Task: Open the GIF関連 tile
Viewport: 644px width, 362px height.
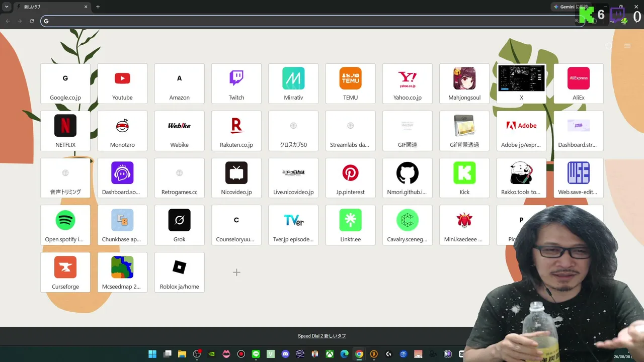Action: (408, 131)
